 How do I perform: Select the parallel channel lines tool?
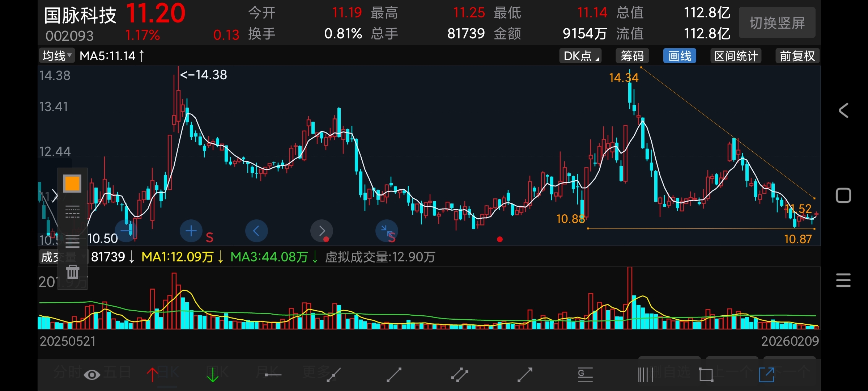[x=460, y=375]
